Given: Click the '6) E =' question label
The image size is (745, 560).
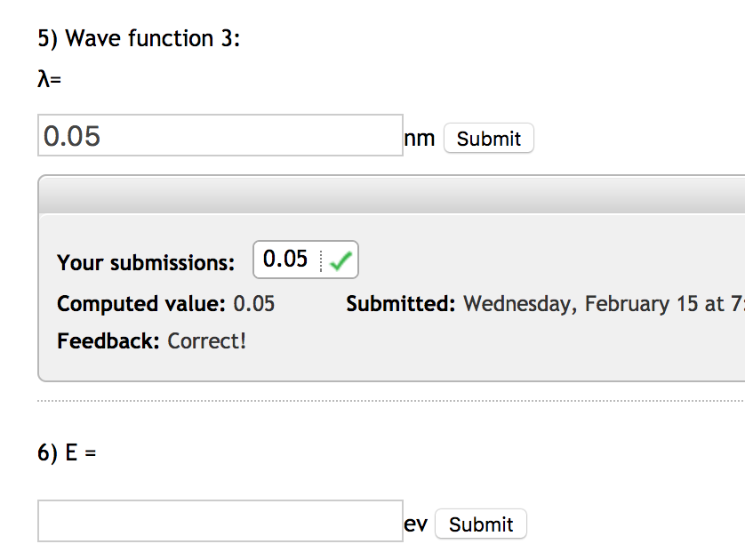Looking at the screenshot, I should pyautogui.click(x=67, y=452).
